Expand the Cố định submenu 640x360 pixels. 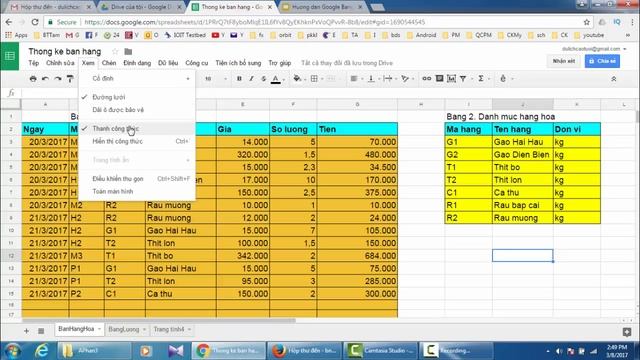point(137,78)
